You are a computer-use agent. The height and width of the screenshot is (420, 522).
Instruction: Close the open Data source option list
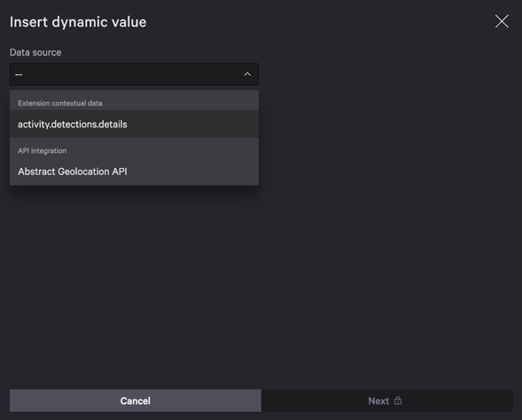coord(247,74)
